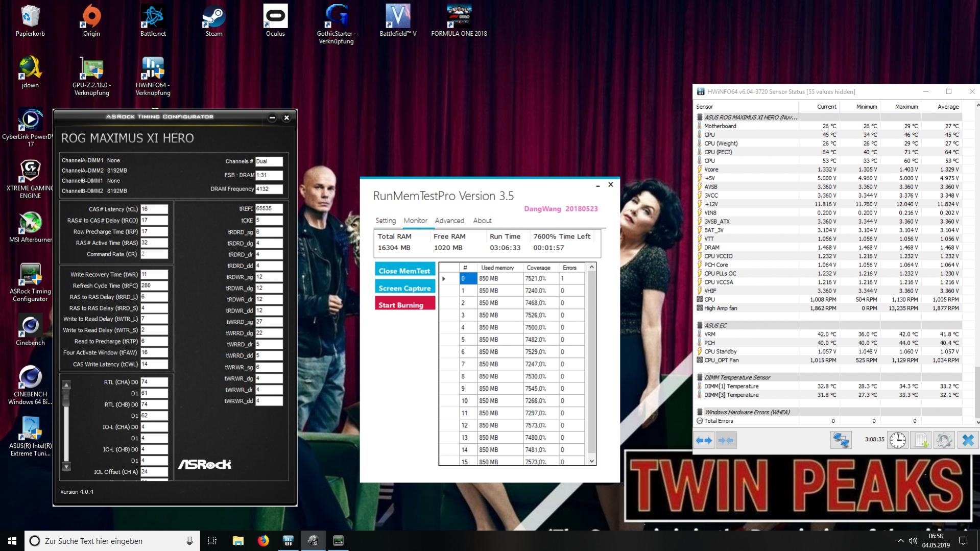Open ASUS Intel Extreme Tuning icon

(x=30, y=436)
